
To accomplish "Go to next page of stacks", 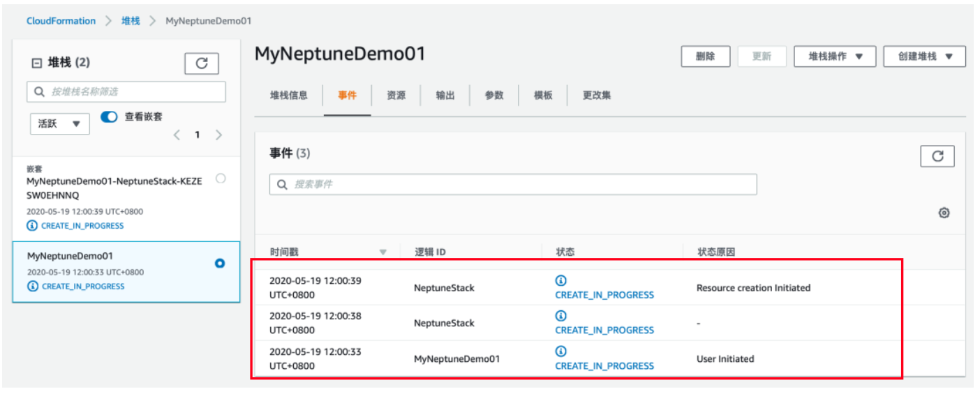I will (x=218, y=135).
